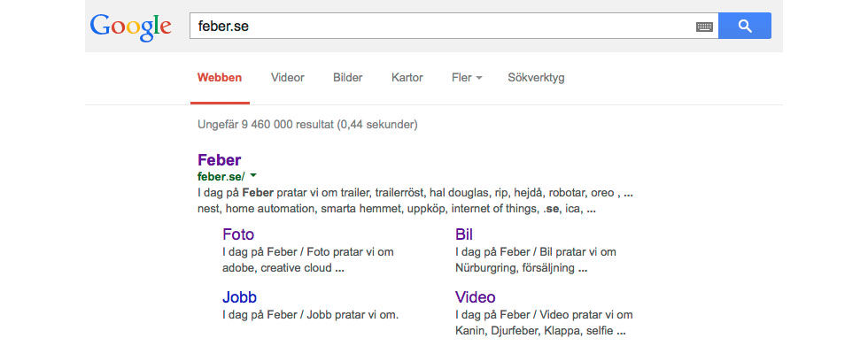Open the Feber main result link

(x=220, y=160)
